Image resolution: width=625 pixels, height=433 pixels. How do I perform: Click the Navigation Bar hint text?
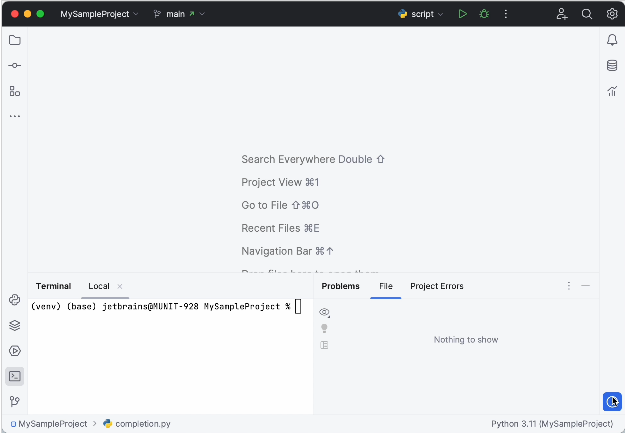click(x=287, y=251)
